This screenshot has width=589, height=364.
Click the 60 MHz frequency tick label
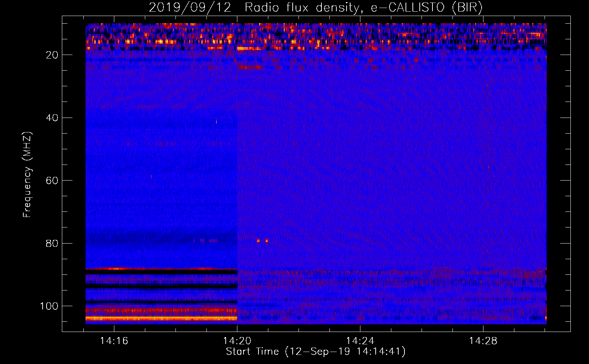coord(52,181)
